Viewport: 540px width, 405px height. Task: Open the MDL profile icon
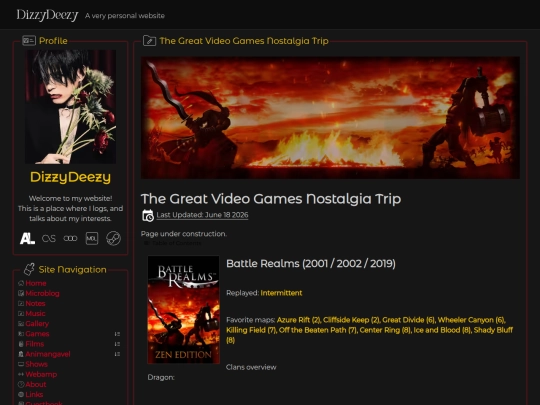(92, 238)
